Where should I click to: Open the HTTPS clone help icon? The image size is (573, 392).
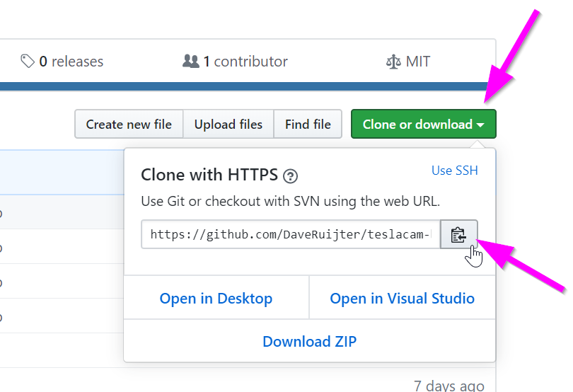click(x=291, y=176)
